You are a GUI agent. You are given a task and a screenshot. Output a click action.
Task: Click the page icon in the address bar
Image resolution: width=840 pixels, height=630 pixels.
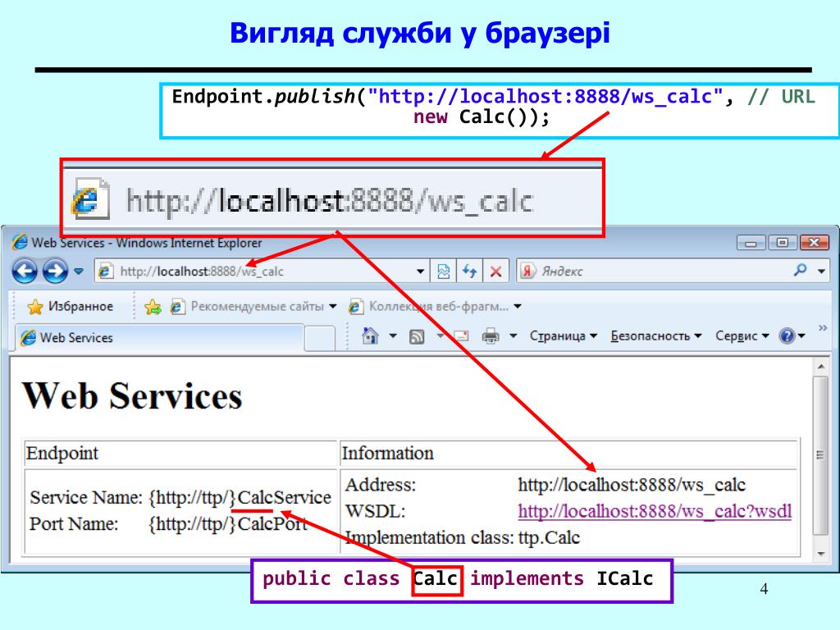pos(106,271)
